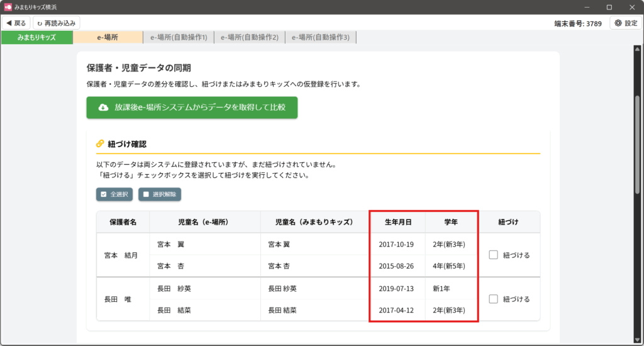The height and width of the screenshot is (346, 644).
Task: Click the scrollbar down arrow
Action: click(x=637, y=338)
